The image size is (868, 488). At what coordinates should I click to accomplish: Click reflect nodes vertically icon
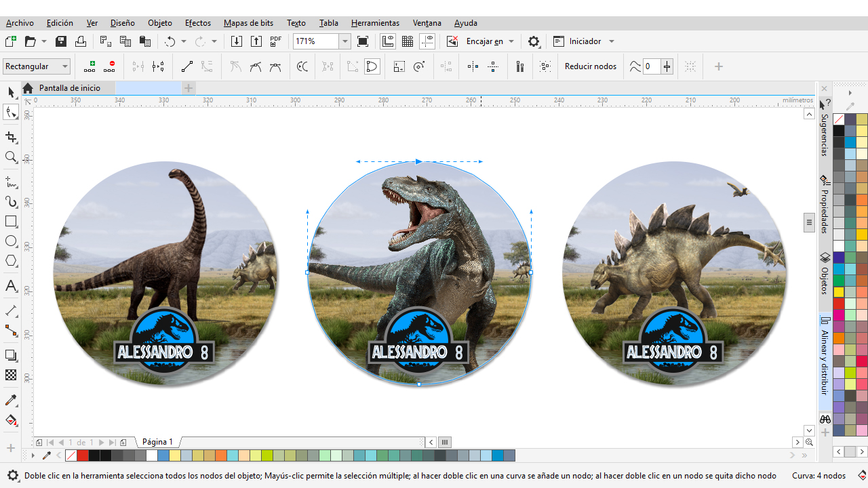[493, 66]
